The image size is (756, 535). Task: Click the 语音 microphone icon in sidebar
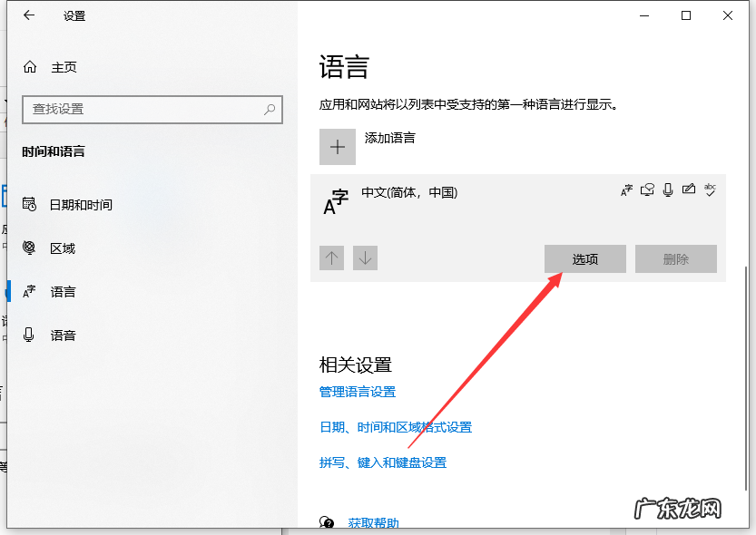[x=30, y=335]
